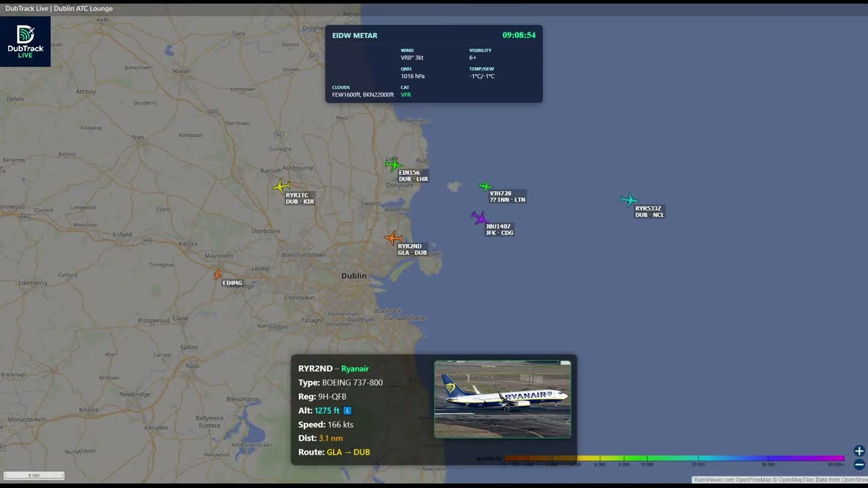Open the Ryanair aircraft photo thumbnail

tap(502, 399)
